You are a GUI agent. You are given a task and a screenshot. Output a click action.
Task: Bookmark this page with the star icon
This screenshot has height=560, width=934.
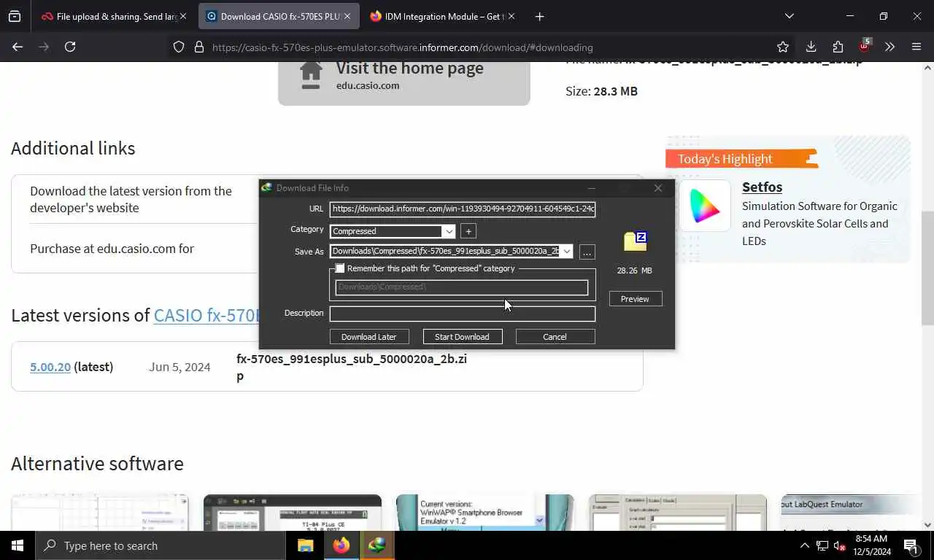click(x=783, y=47)
